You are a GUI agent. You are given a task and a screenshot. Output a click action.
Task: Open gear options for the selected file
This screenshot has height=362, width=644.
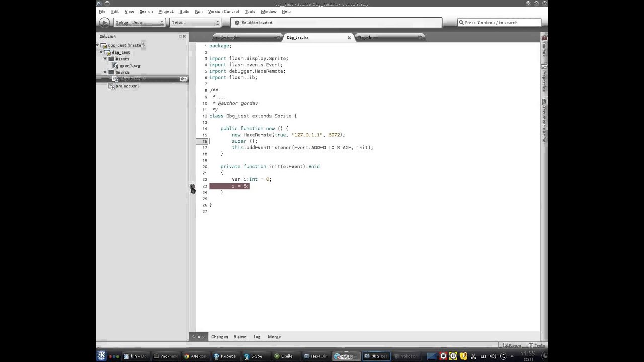tap(183, 79)
